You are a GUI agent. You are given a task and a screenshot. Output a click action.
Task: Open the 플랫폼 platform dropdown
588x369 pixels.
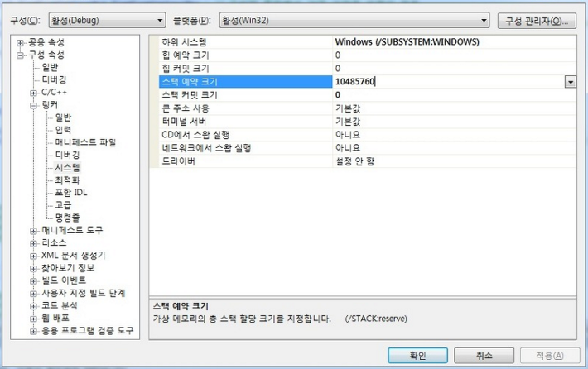pos(354,20)
